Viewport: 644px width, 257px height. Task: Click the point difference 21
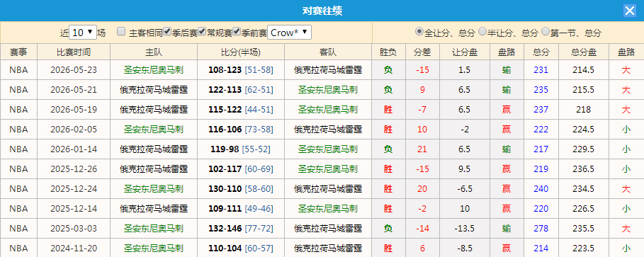[422, 149]
